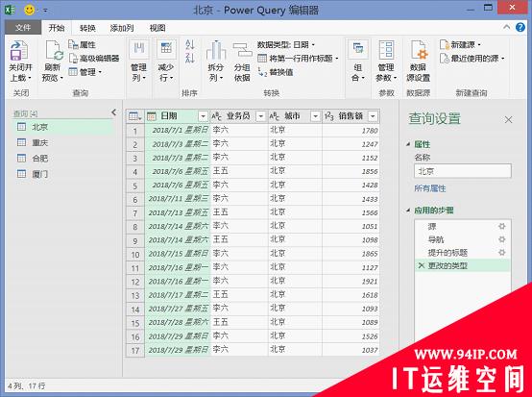Switch to the 视图 (View) tab
The image size is (532, 397).
157,28
